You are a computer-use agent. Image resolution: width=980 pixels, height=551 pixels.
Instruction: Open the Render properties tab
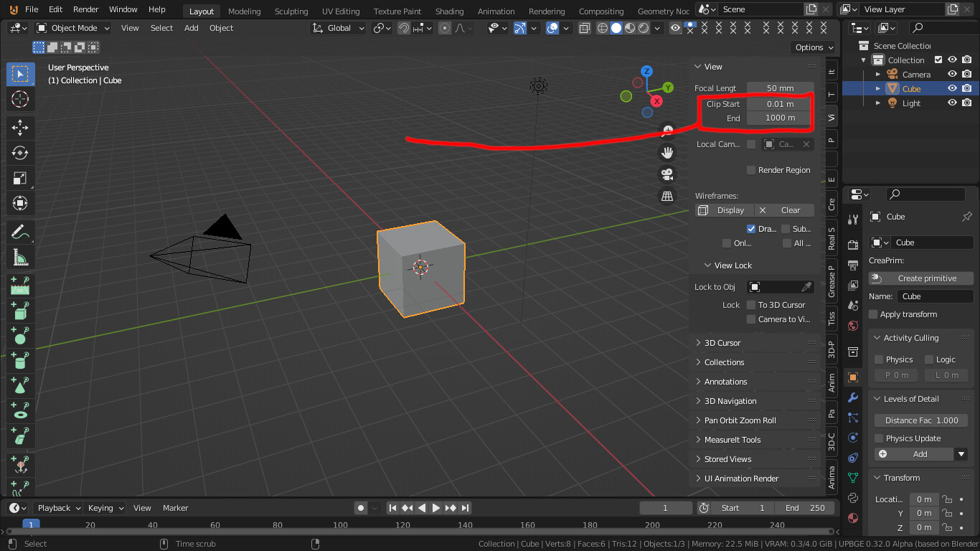853,245
